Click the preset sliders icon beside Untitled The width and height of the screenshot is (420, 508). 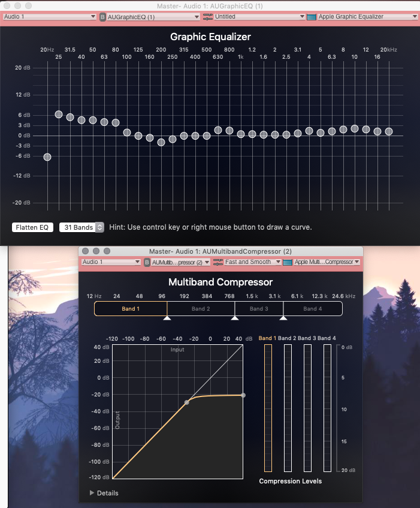(208, 17)
